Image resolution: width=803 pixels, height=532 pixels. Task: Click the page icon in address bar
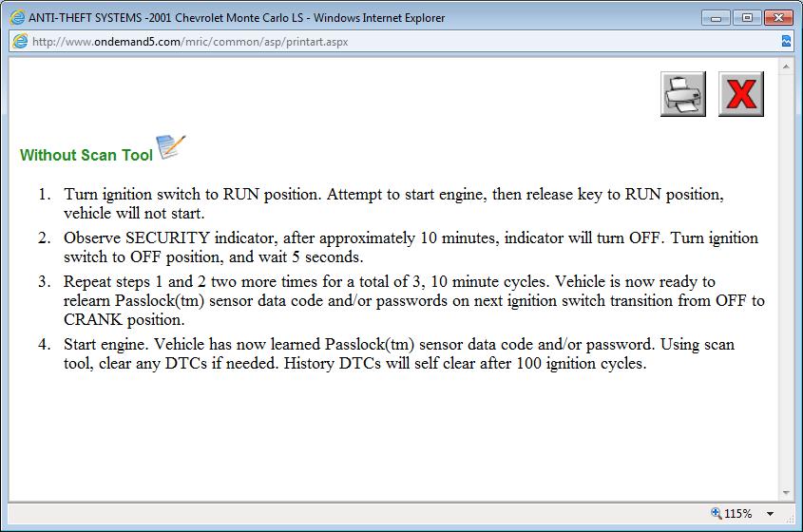click(20, 42)
